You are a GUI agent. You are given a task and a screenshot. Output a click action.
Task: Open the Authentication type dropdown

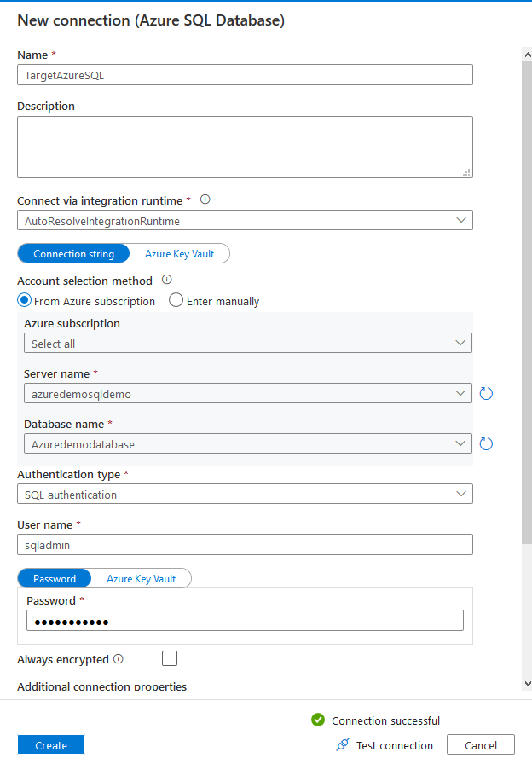coord(245,494)
